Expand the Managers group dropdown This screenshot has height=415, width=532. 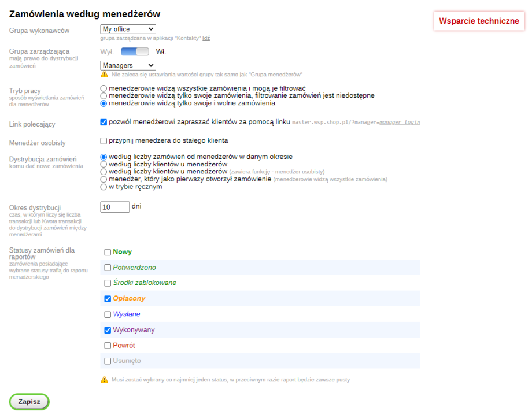(x=128, y=66)
